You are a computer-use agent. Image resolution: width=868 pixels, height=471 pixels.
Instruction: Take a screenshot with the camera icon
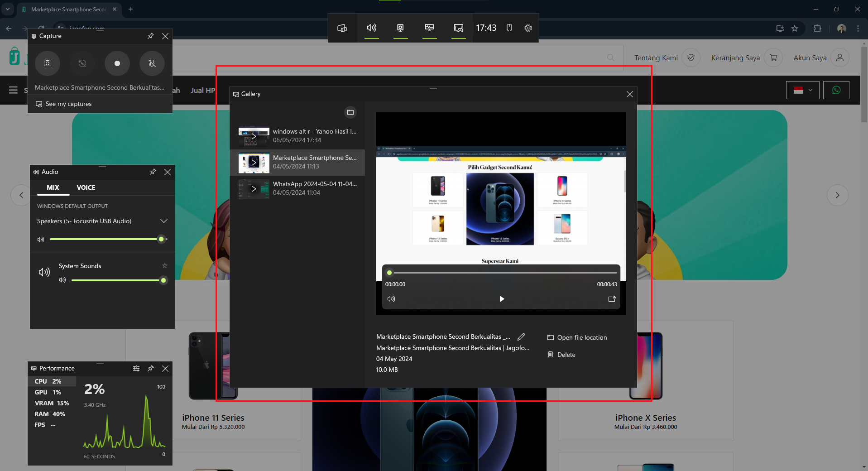pyautogui.click(x=48, y=63)
